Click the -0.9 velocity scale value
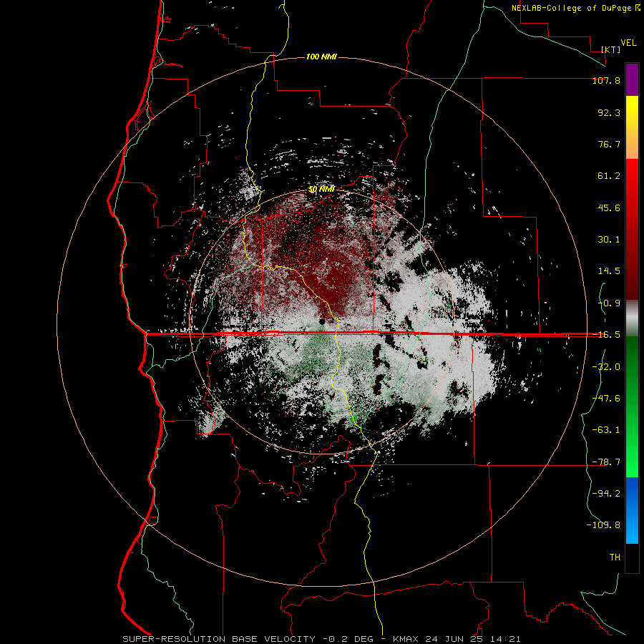The height and width of the screenshot is (644, 644). tap(609, 303)
